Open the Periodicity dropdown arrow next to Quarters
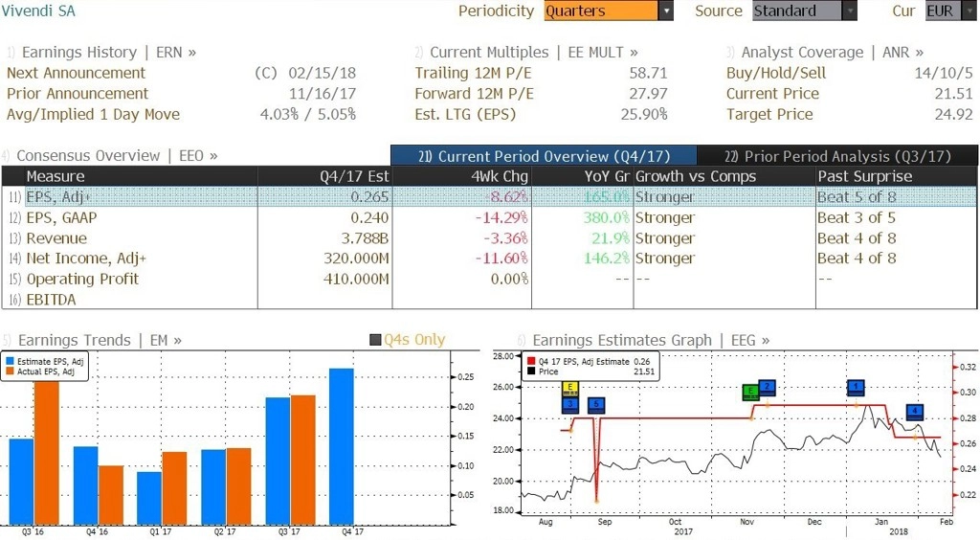The width and height of the screenshot is (980, 540). [666, 11]
